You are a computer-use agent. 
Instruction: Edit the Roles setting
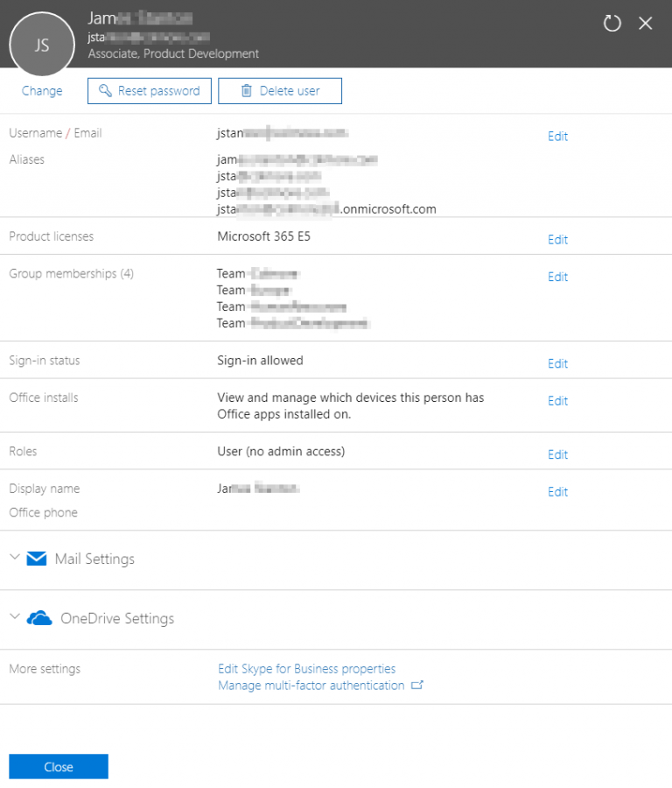pos(557,454)
